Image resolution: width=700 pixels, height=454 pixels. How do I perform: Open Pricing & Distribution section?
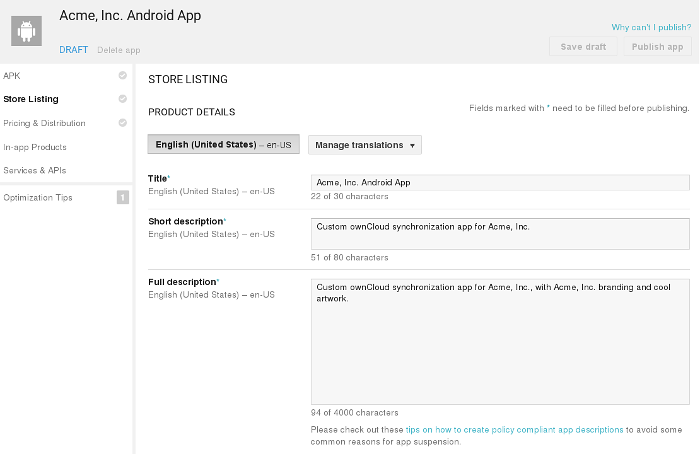(44, 123)
